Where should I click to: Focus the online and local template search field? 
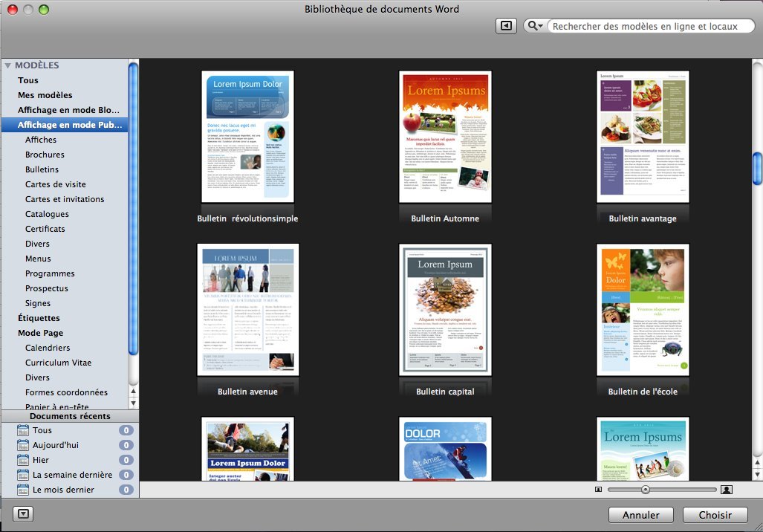(650, 26)
